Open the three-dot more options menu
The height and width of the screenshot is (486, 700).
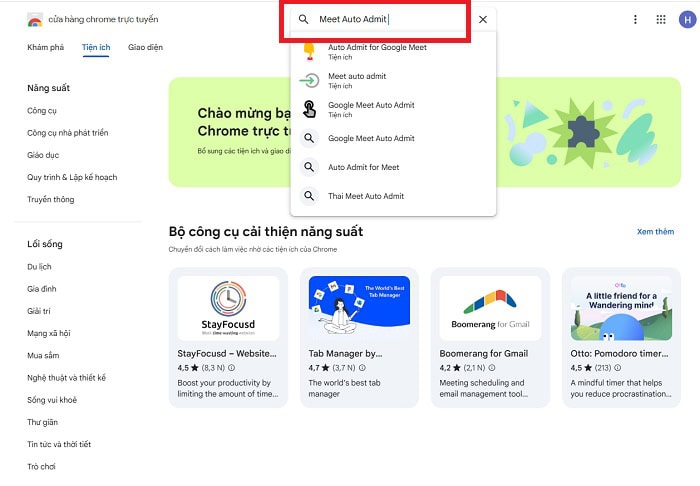[635, 19]
